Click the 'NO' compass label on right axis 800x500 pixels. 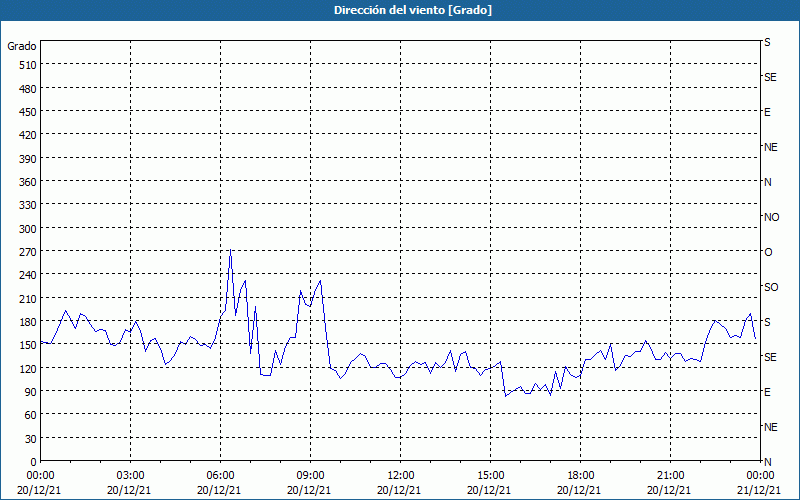point(771,217)
